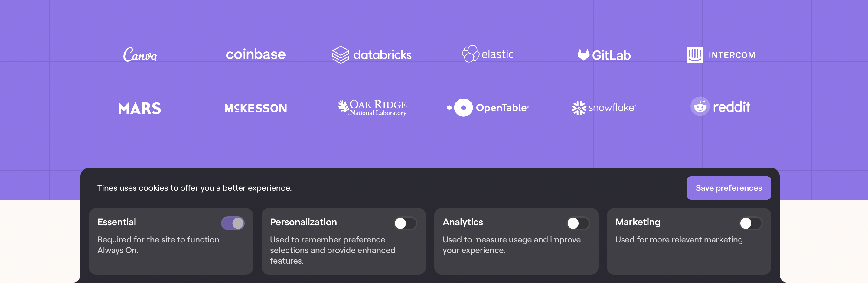
Task: Click the Intercom logo
Action: click(720, 55)
